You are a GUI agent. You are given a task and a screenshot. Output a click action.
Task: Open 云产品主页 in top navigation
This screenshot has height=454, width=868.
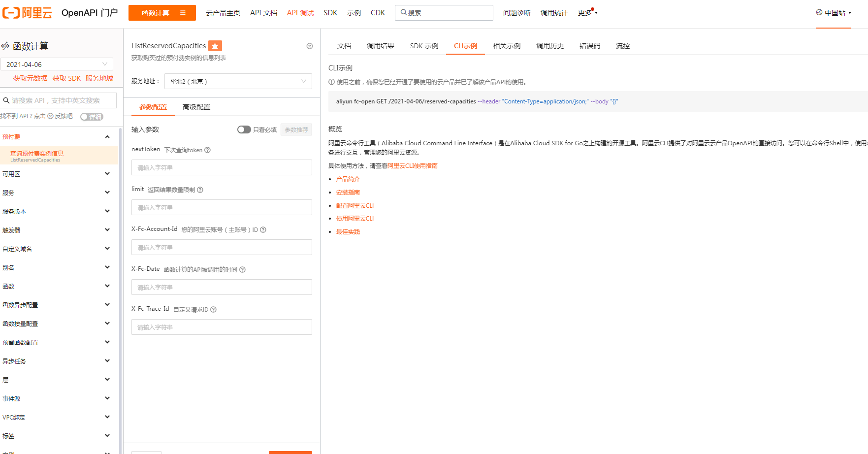[223, 13]
